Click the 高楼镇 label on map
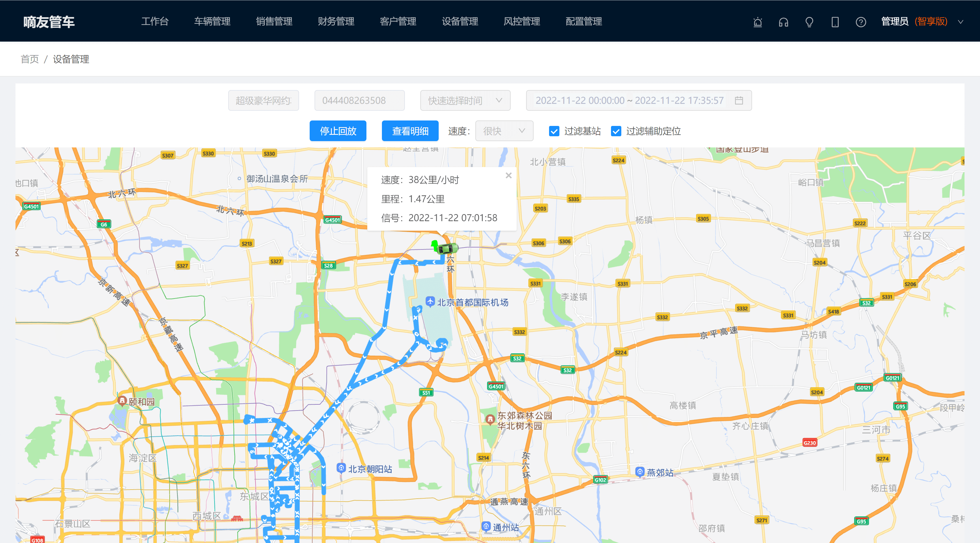The height and width of the screenshot is (543, 980). [x=683, y=405]
